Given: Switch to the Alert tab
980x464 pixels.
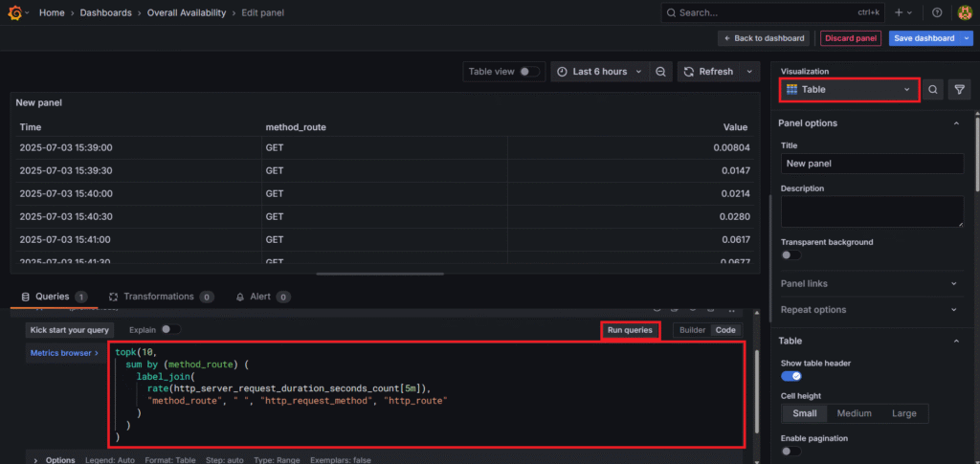Looking at the screenshot, I should (262, 297).
